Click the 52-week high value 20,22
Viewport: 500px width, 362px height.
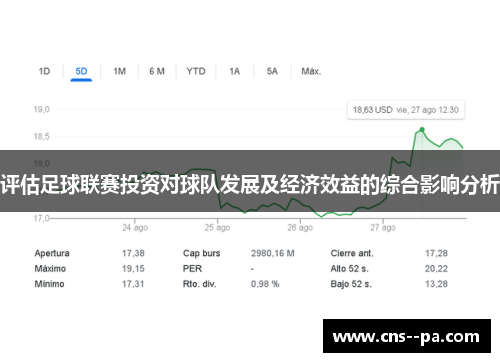tap(436, 269)
